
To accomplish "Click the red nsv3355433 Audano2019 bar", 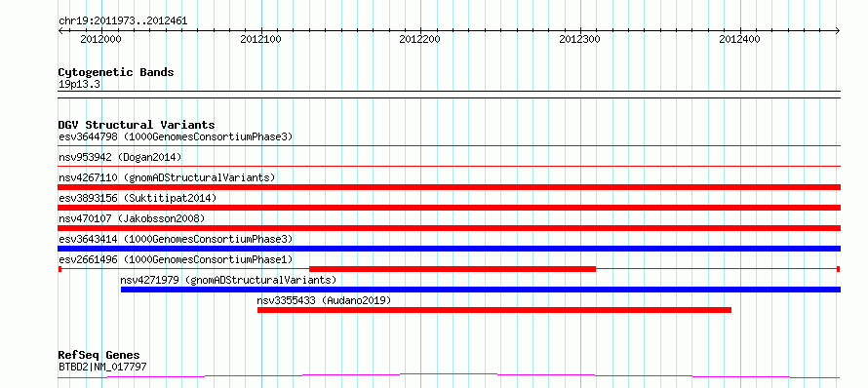I will click(494, 310).
